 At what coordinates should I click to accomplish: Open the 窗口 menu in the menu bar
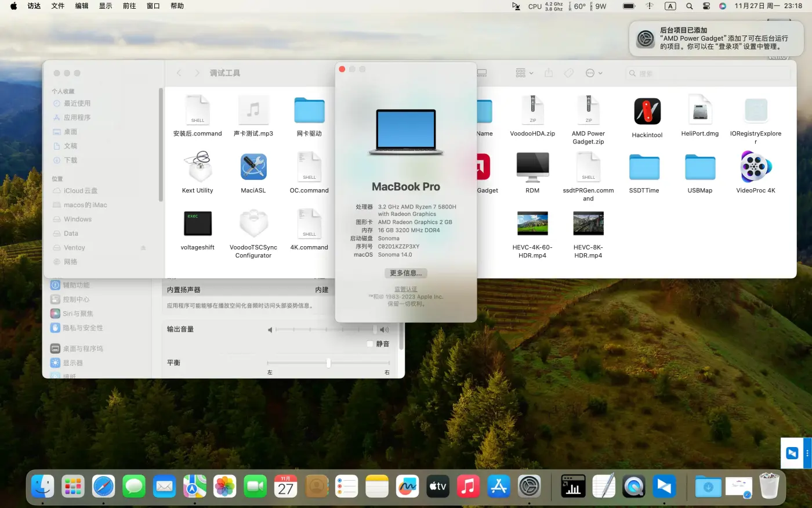[x=153, y=6]
